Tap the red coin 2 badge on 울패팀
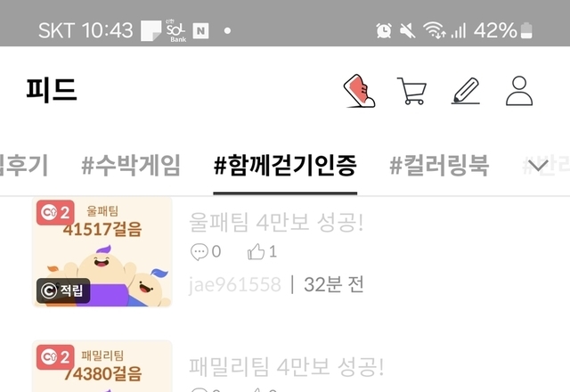The height and width of the screenshot is (392, 570). 55,212
